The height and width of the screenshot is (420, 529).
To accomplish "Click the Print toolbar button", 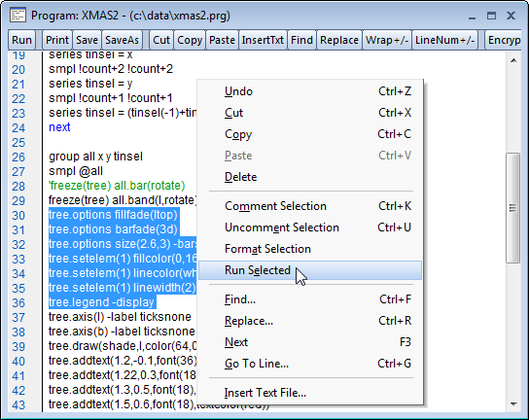I will tap(57, 40).
